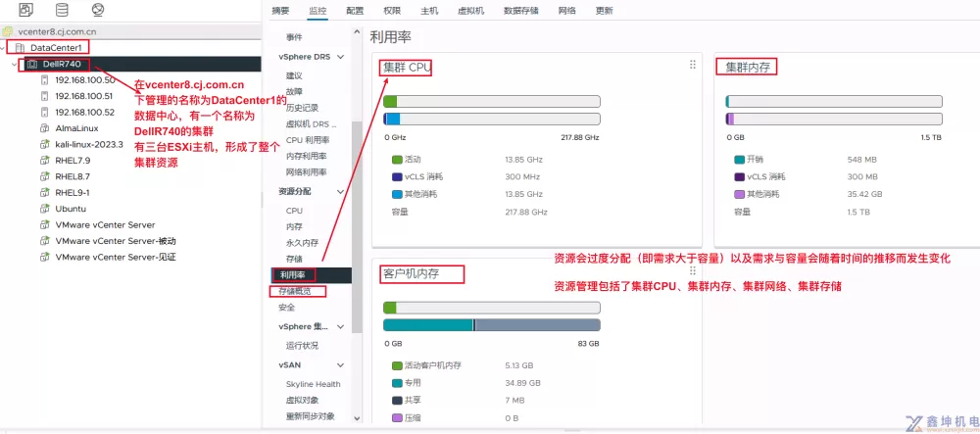Click the vcenter8.cj.com.cn server icon
The width and height of the screenshot is (980, 434).
point(8,31)
